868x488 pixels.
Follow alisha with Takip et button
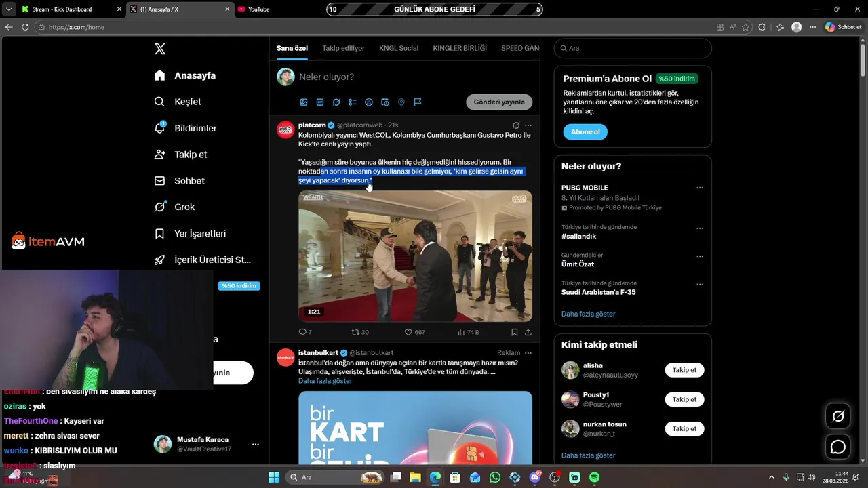(684, 370)
